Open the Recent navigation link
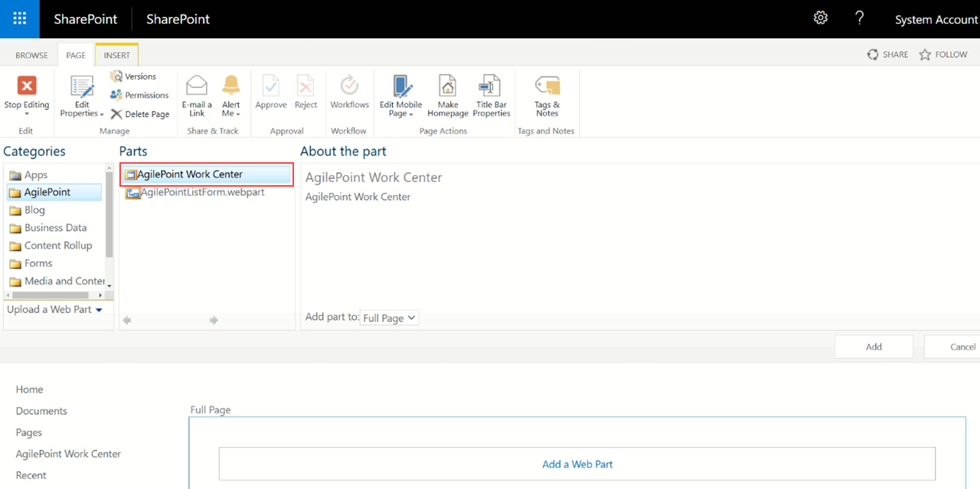This screenshot has width=980, height=489. [x=31, y=475]
